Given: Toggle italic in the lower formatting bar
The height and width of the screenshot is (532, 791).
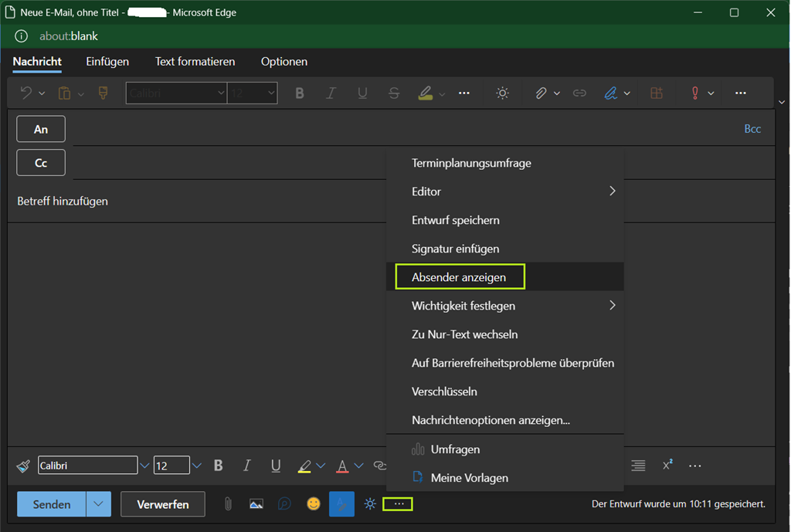Looking at the screenshot, I should click(x=247, y=466).
